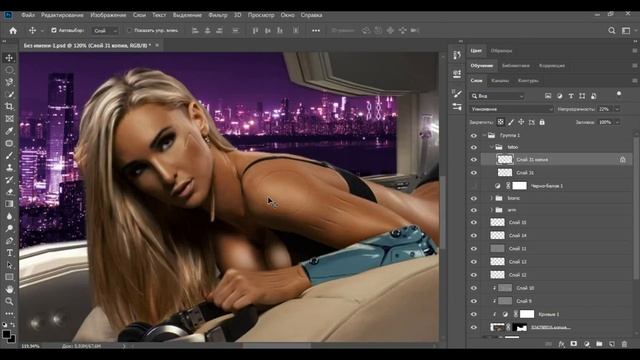Select the Eyedropper tool
Viewport: 640px width, 360px height.
click(9, 131)
